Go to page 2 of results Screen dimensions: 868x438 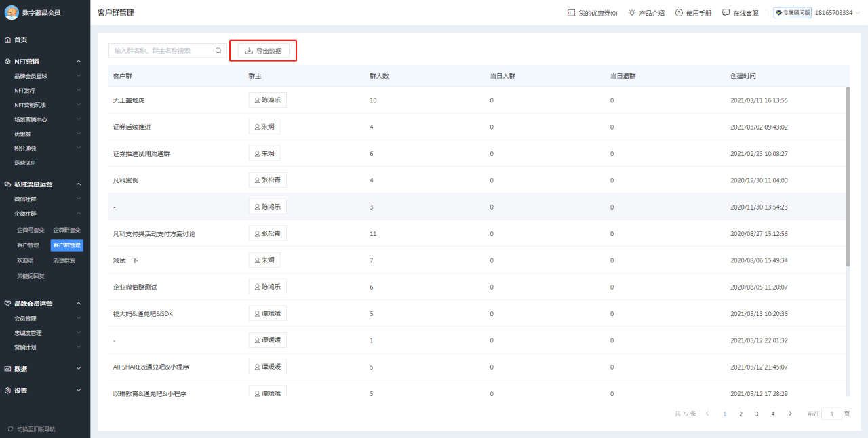(x=741, y=414)
